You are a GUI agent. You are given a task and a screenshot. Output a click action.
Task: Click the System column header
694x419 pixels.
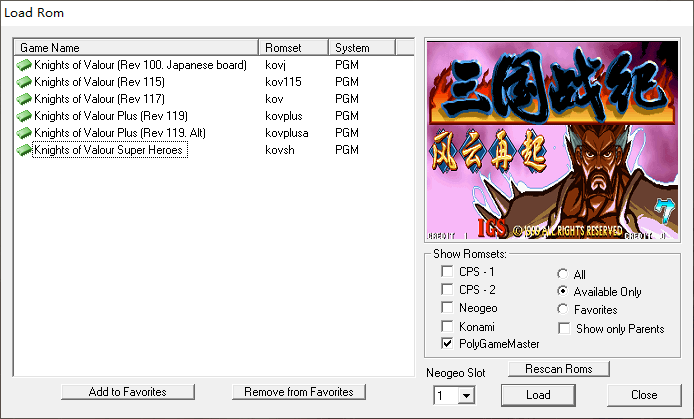pos(362,48)
